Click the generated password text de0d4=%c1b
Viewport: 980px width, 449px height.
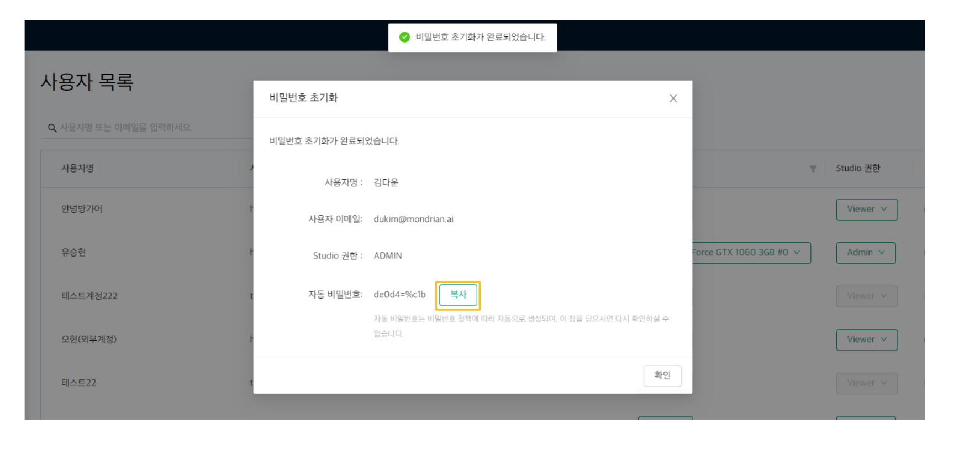(399, 295)
